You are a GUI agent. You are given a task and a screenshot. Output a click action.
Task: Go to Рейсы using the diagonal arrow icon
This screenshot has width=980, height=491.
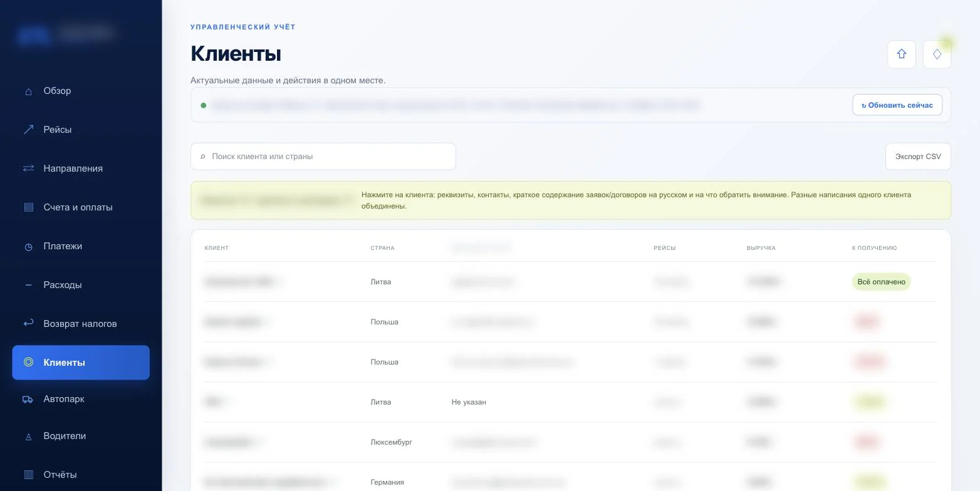point(28,130)
